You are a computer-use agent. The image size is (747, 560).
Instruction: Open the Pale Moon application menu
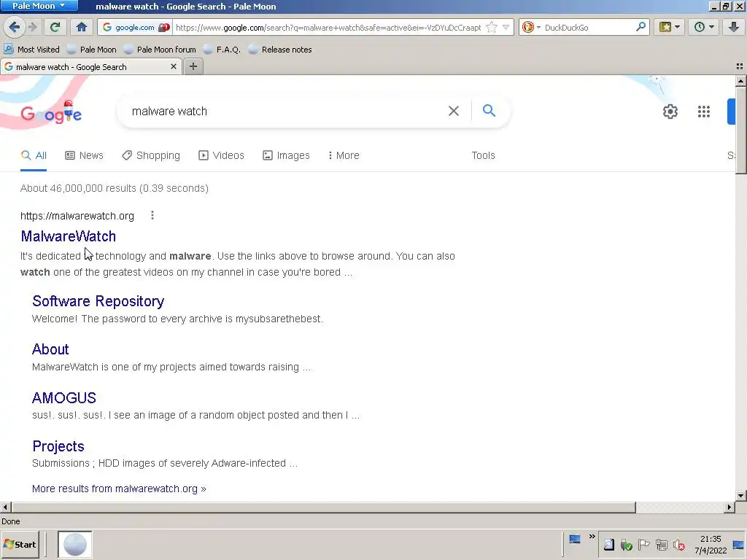(39, 6)
